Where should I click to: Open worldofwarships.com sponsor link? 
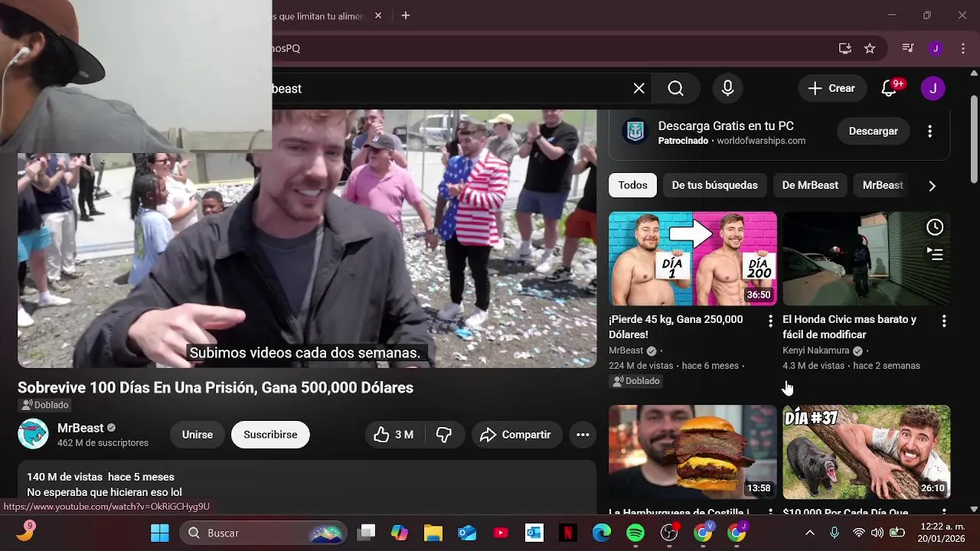coord(761,141)
